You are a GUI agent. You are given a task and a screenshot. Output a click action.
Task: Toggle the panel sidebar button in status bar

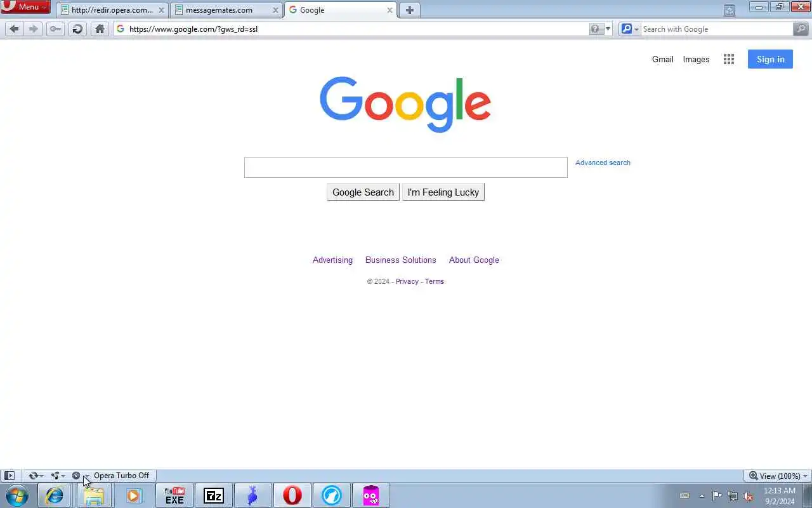[x=9, y=476]
